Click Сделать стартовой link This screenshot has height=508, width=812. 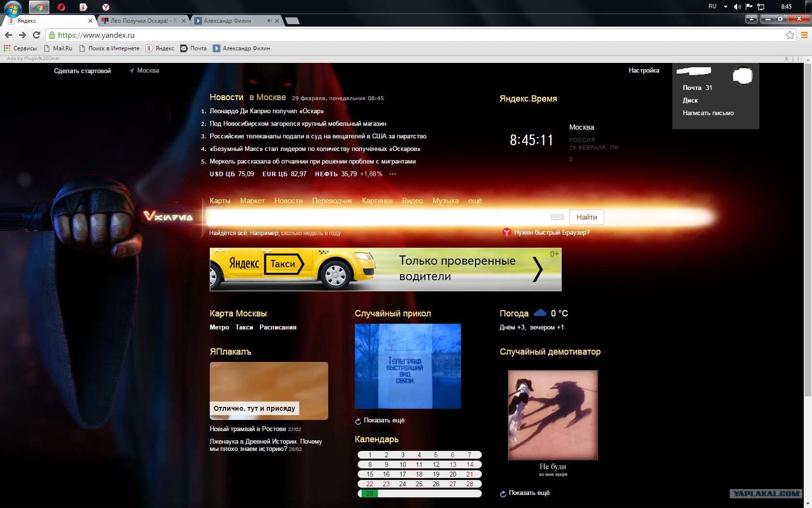point(82,71)
